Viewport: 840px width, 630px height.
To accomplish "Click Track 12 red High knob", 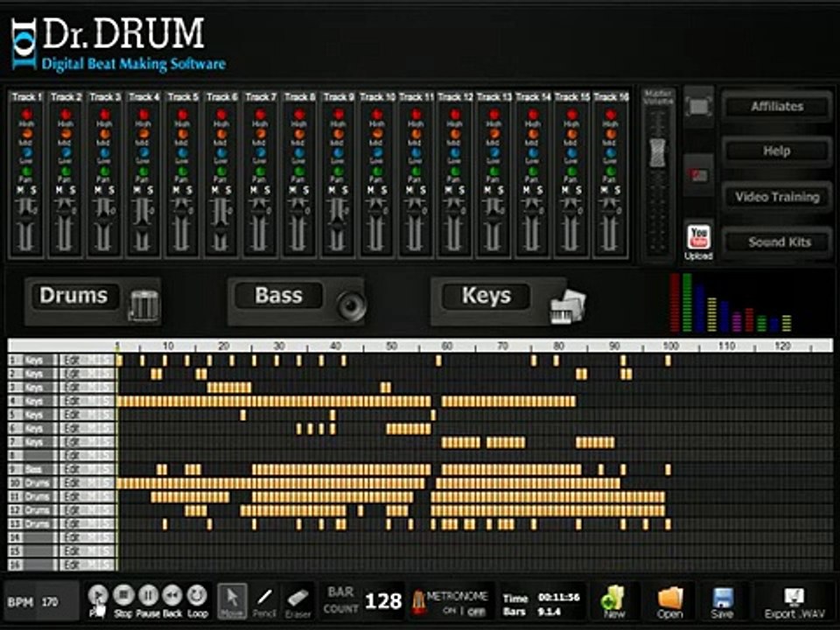I will (455, 114).
